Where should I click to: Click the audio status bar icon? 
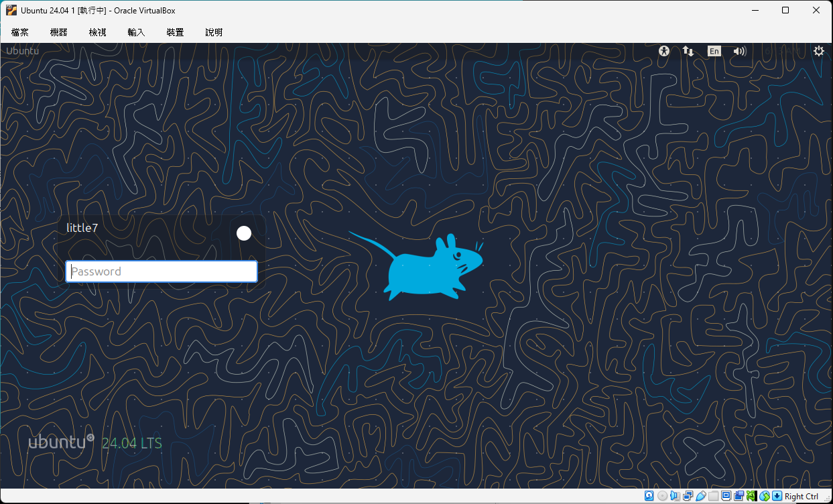tap(676, 496)
